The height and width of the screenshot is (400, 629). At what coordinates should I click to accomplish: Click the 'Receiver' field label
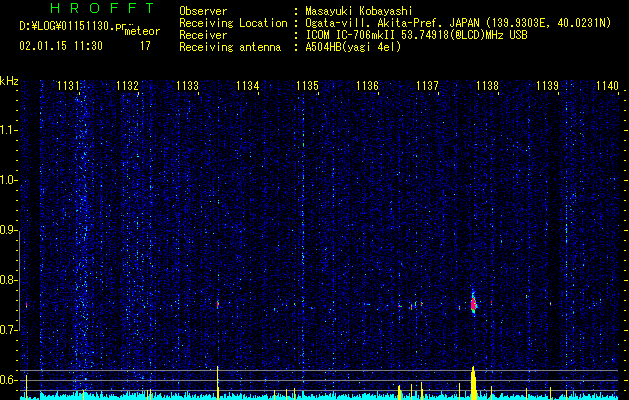coord(203,35)
